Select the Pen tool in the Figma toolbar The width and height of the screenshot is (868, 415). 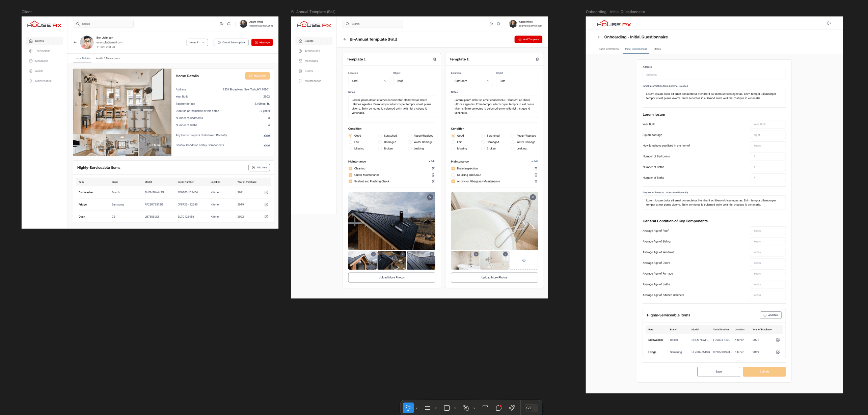click(x=466, y=408)
